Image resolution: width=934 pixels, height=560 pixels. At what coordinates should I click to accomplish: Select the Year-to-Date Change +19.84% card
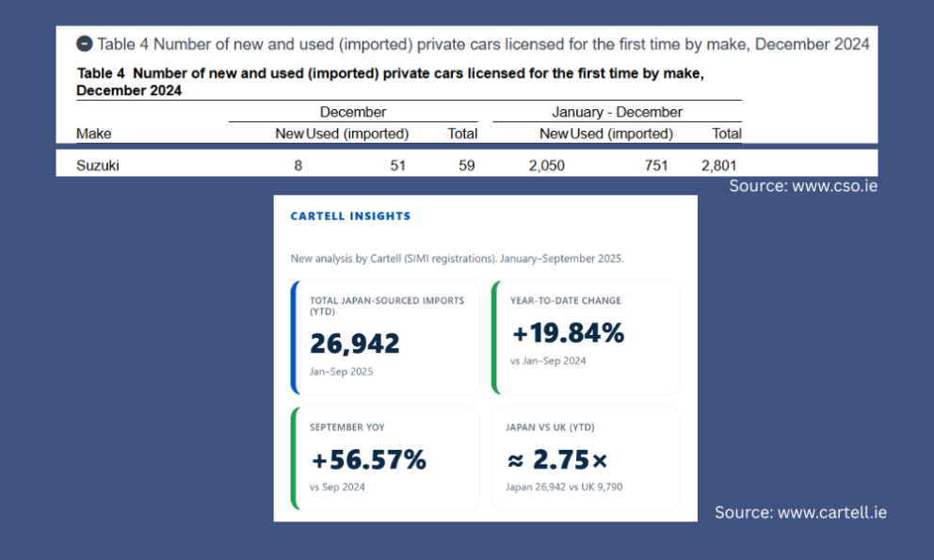pos(586,338)
